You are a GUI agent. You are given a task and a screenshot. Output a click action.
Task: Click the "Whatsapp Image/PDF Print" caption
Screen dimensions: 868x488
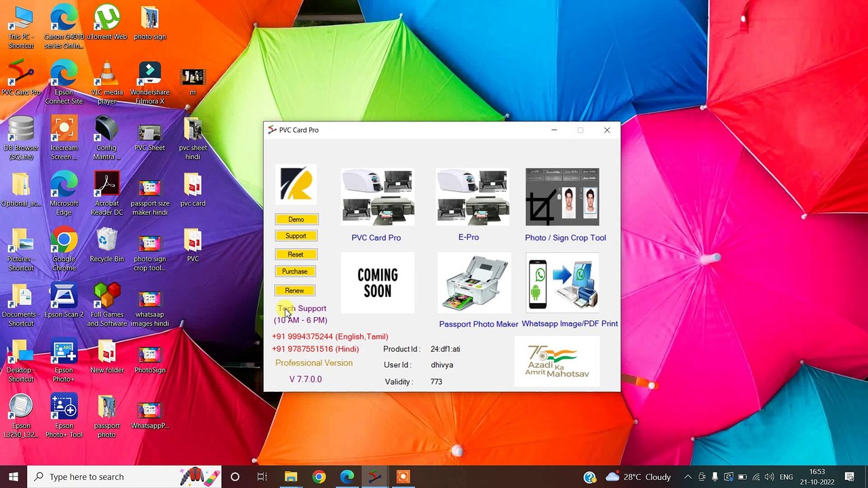pyautogui.click(x=570, y=324)
